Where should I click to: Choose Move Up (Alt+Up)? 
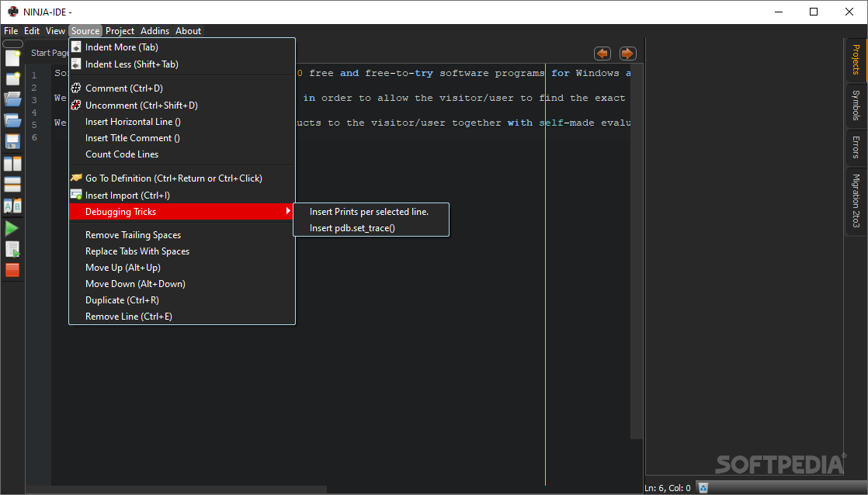click(182, 268)
